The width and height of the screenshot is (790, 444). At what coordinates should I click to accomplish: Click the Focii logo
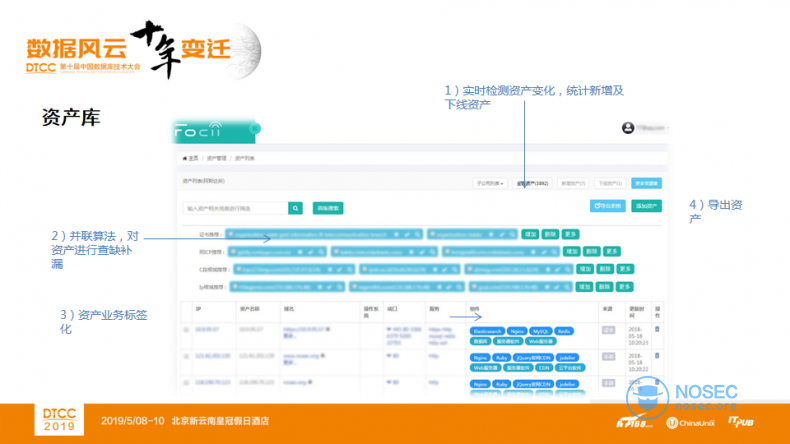click(198, 131)
